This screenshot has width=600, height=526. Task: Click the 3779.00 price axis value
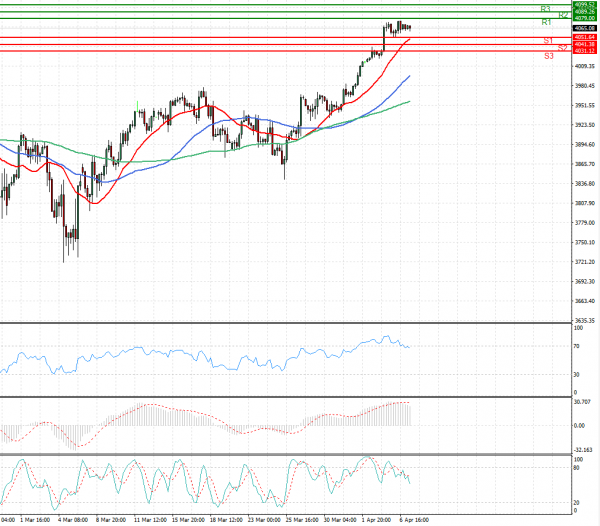(585, 223)
